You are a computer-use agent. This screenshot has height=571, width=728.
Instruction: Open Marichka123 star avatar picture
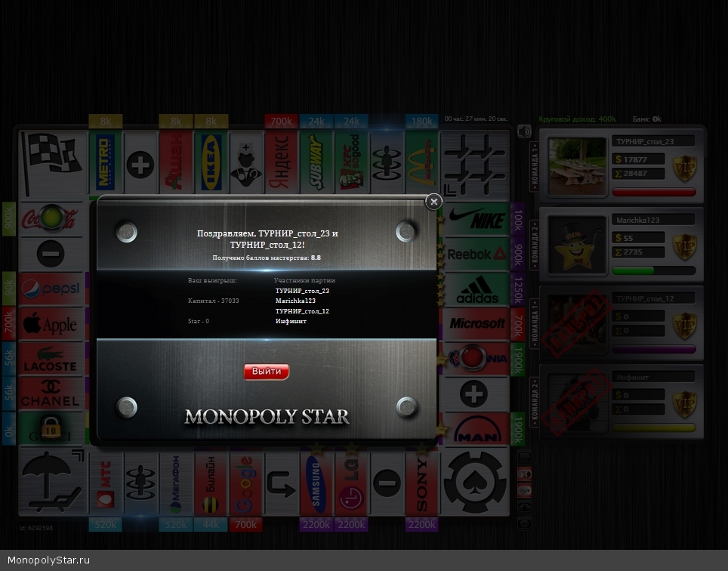coord(577,245)
